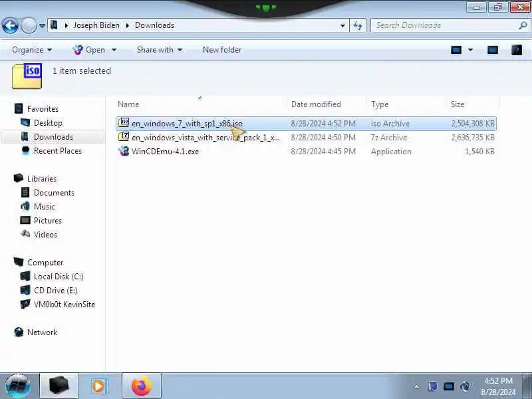Create a New folder
Image resolution: width=532 pixels, height=399 pixels.
click(222, 50)
